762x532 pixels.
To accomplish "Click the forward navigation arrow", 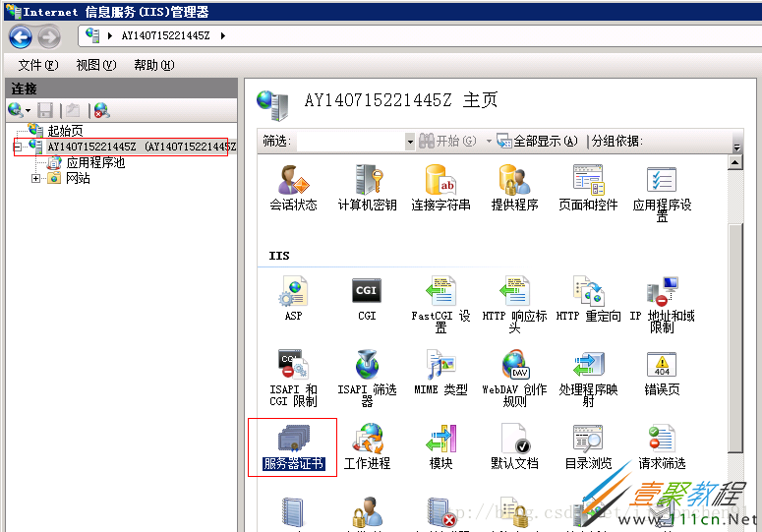I will (49, 37).
